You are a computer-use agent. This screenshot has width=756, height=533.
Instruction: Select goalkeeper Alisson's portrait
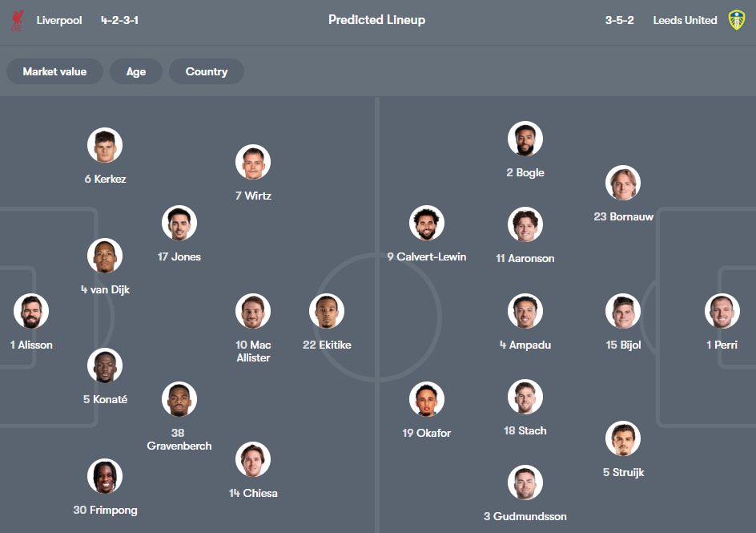point(30,311)
